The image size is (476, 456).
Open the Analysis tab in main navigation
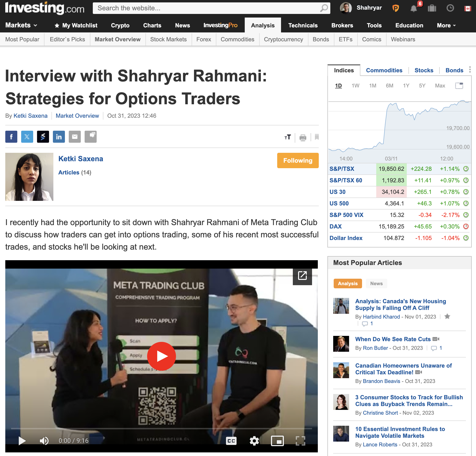263,25
